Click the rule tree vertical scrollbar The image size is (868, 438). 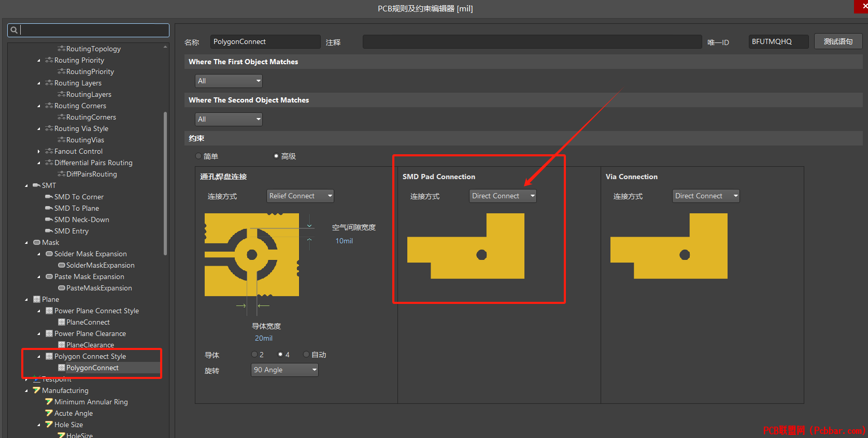tap(165, 183)
